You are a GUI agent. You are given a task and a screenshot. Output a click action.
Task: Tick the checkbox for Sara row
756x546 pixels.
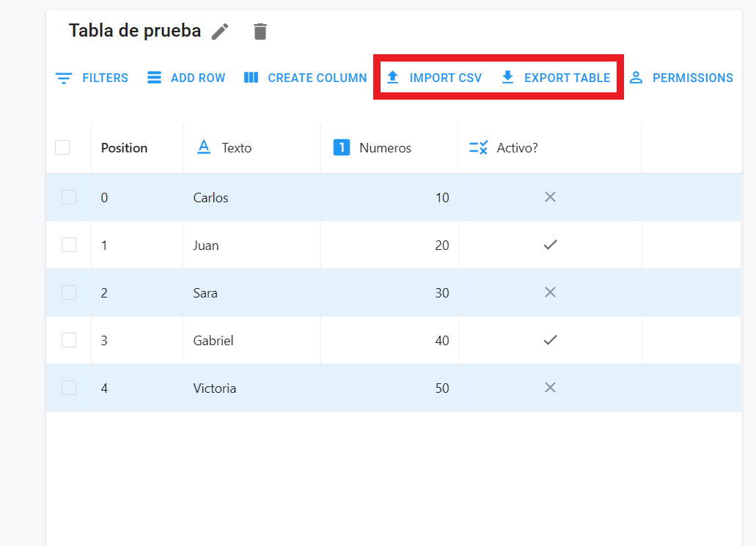pyautogui.click(x=69, y=292)
